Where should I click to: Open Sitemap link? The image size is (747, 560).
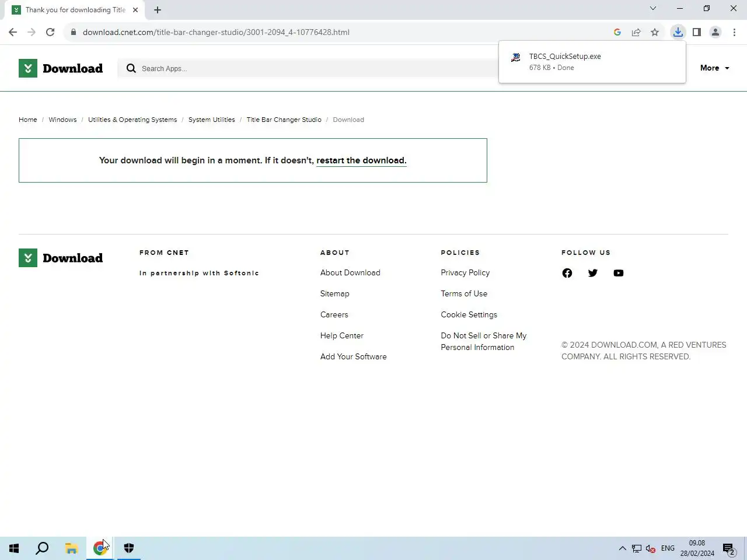[334, 293]
